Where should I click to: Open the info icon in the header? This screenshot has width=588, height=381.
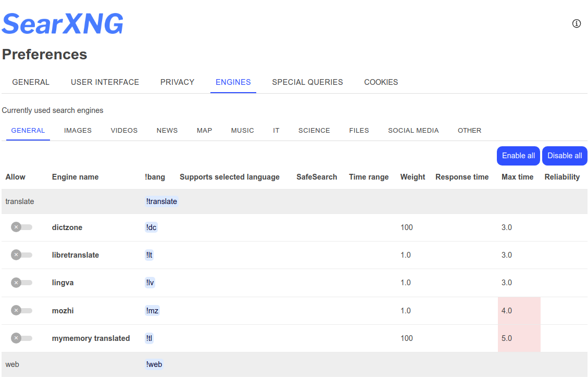[577, 23]
